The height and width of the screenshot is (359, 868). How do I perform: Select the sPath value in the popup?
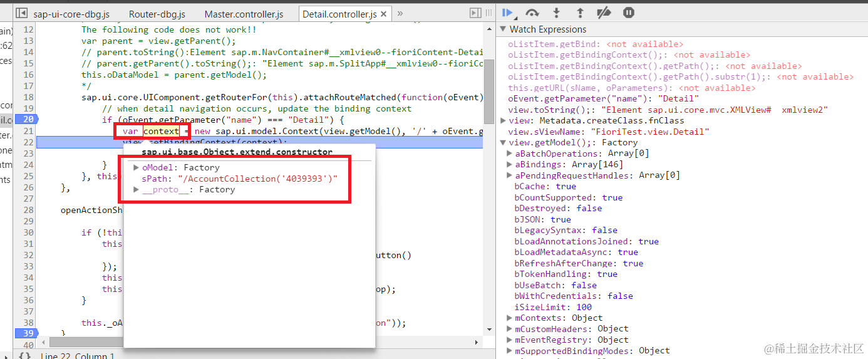[257, 179]
